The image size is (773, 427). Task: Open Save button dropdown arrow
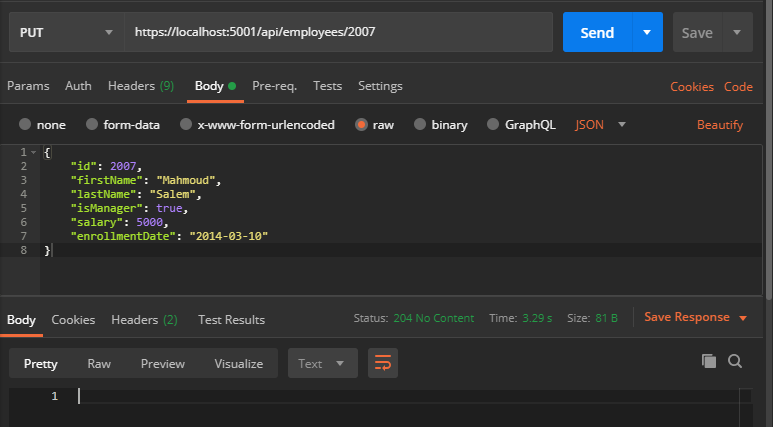(x=737, y=33)
